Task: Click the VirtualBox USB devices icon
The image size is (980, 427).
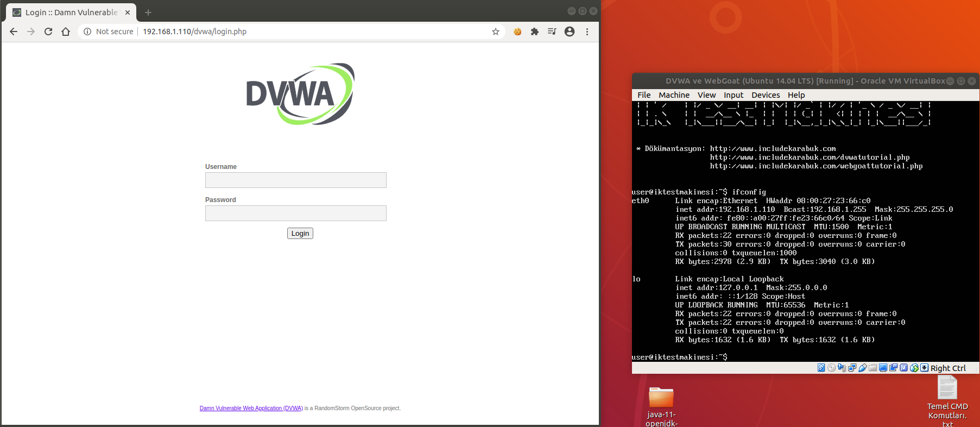Action: (862, 368)
